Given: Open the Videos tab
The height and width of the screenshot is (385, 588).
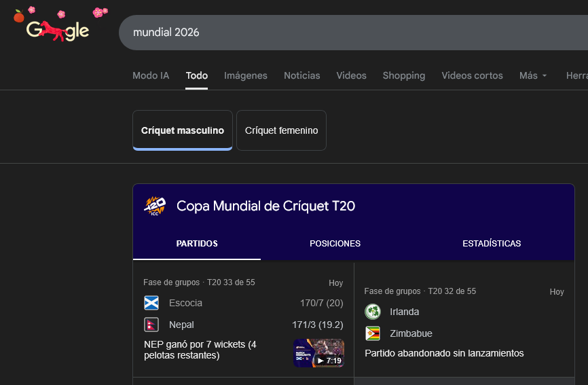Looking at the screenshot, I should tap(352, 76).
